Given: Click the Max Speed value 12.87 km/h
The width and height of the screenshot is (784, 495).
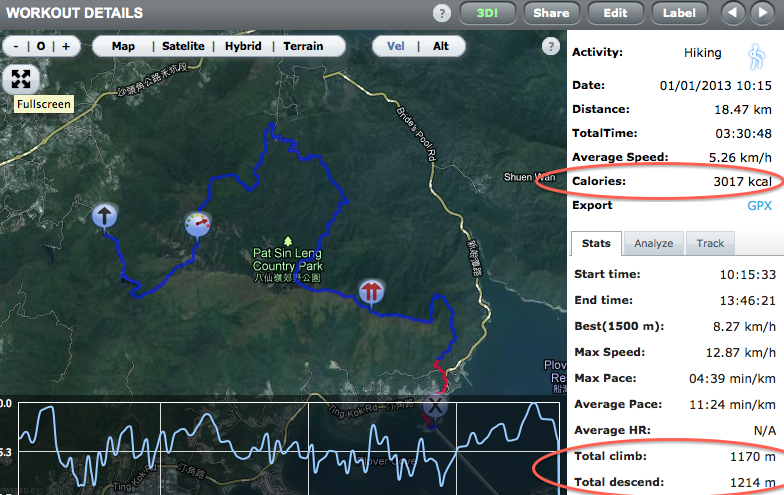Looking at the screenshot, I should [740, 352].
